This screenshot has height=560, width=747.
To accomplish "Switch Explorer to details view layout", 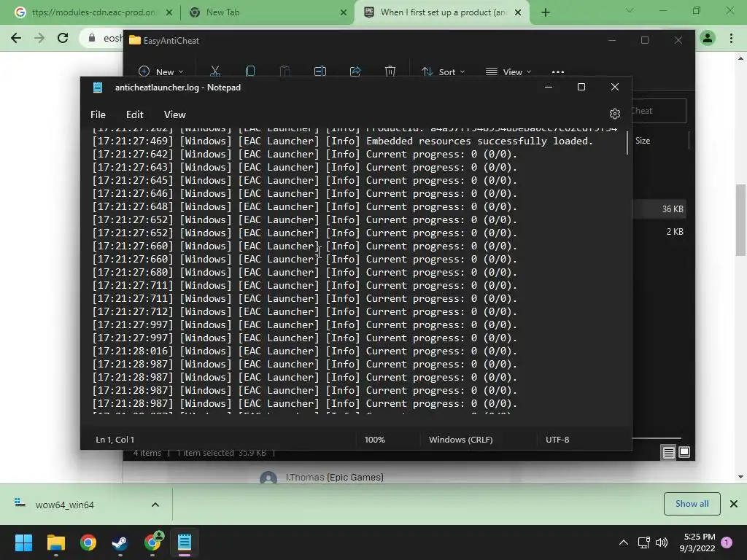I will pos(668,452).
